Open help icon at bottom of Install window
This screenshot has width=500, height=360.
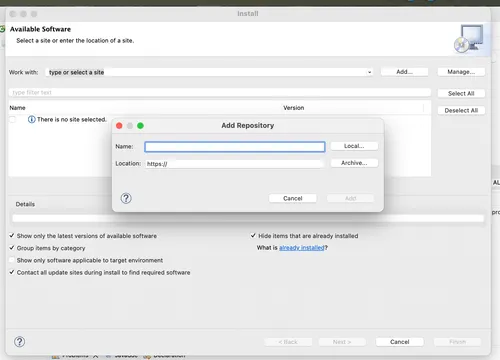click(19, 342)
